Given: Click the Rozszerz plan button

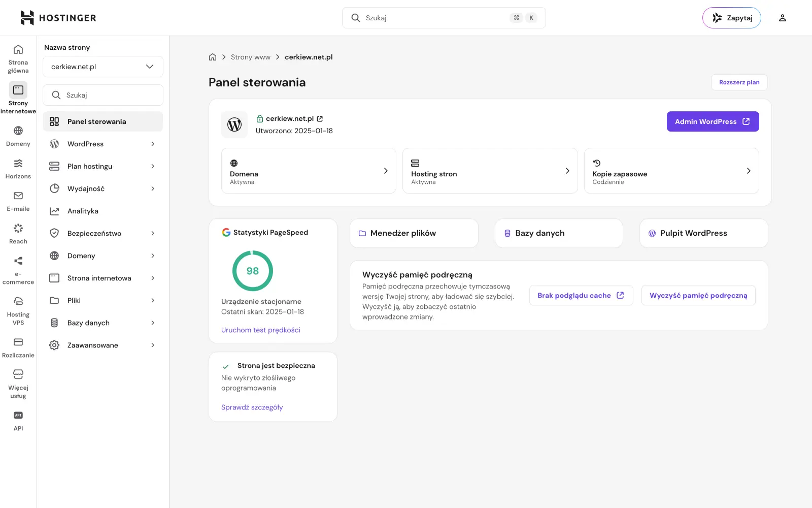Looking at the screenshot, I should pos(739,82).
